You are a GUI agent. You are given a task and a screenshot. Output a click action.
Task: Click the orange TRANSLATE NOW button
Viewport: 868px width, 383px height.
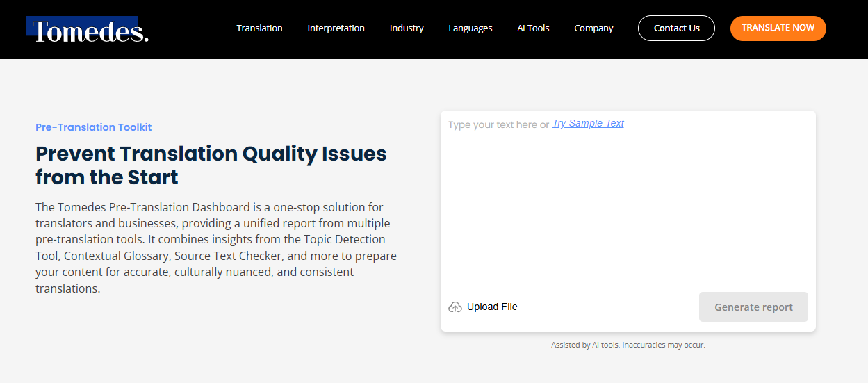coord(778,28)
